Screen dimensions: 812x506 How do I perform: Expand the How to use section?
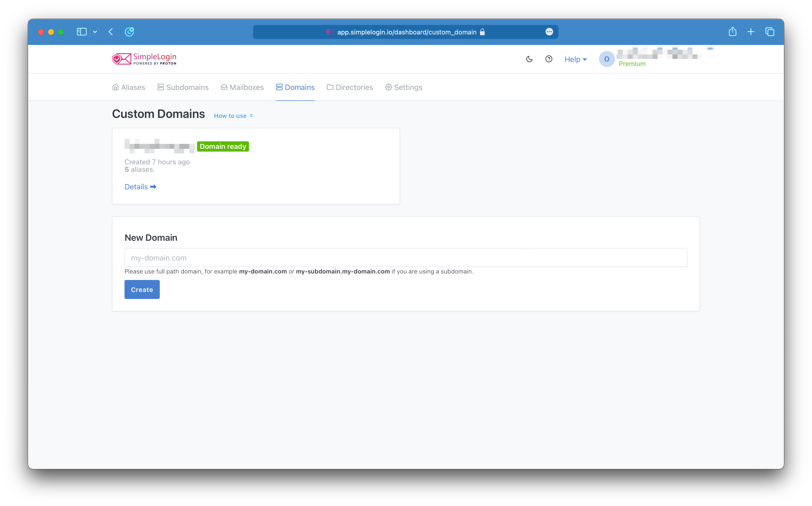233,116
